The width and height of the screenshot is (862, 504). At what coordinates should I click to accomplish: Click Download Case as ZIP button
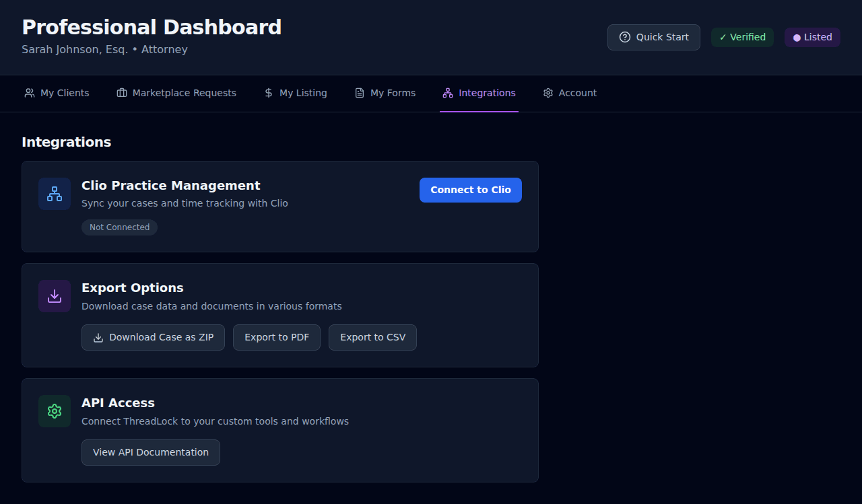pos(153,338)
